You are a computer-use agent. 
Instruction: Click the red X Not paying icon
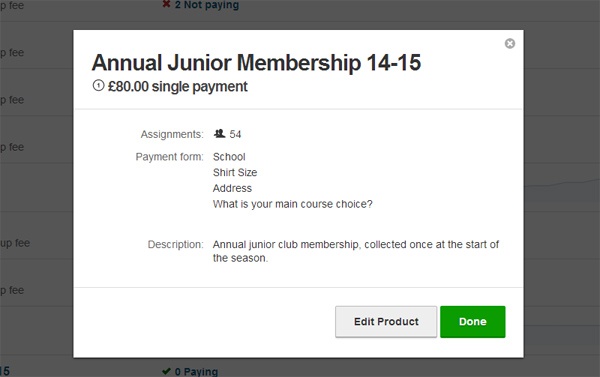click(x=166, y=4)
